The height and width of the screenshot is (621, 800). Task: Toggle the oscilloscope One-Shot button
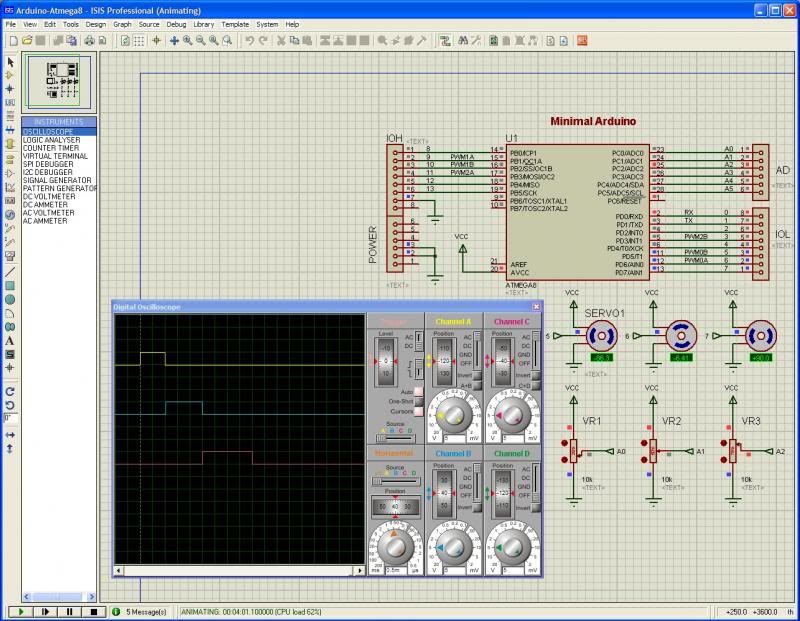pos(418,401)
